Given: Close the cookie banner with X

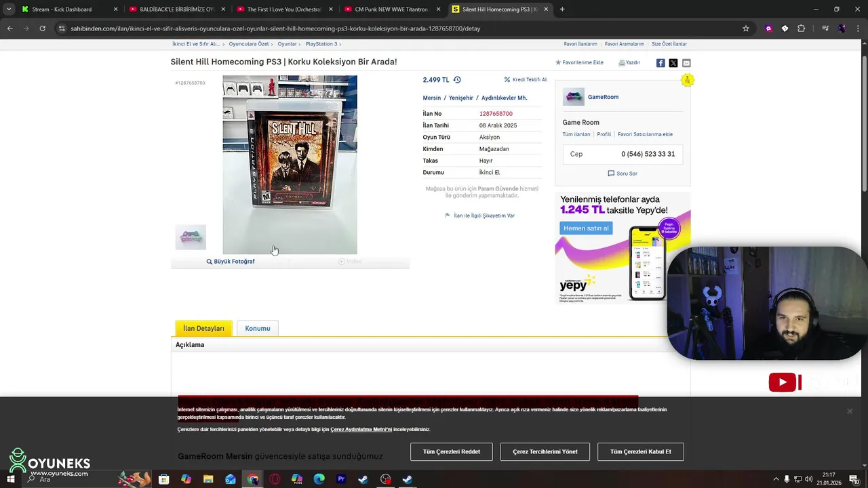Looking at the screenshot, I should click(849, 411).
